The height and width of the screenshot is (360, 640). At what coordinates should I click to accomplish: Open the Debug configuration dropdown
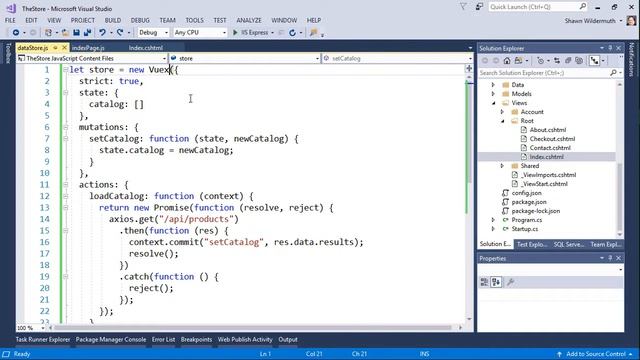153,33
